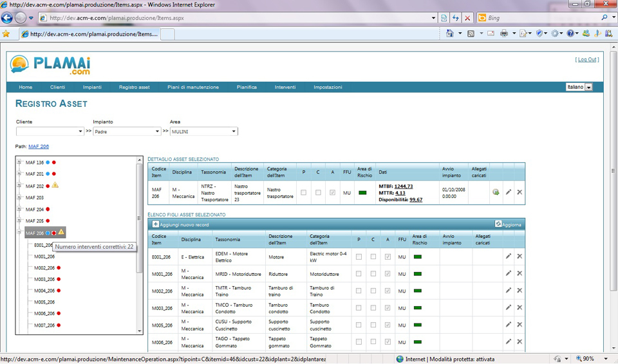Delete the E001_206 row

tap(520, 256)
